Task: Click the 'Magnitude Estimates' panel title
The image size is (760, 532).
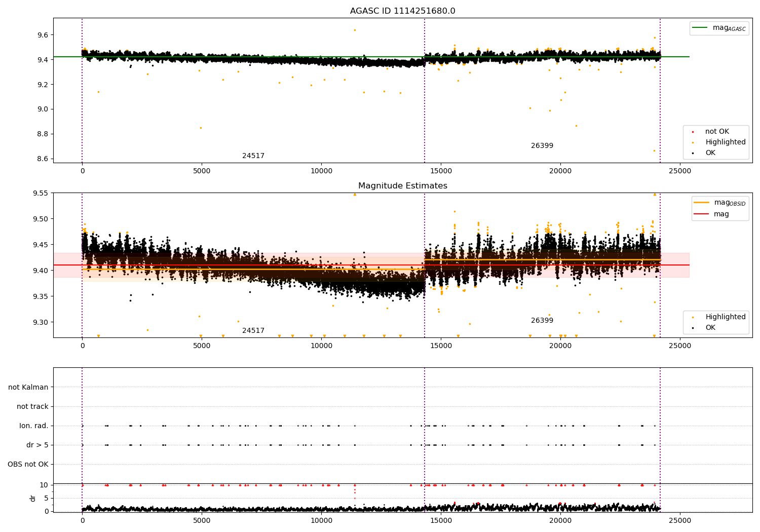Action: coord(402,186)
